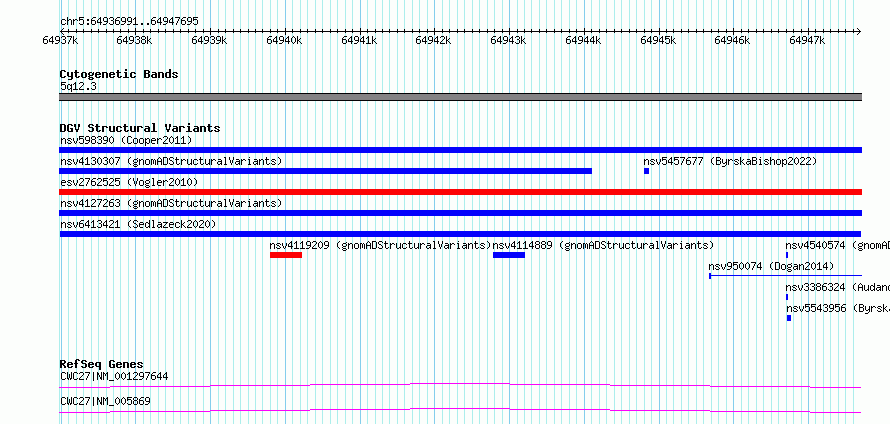Select the nsv598390 (Cooper2011) label
This screenshot has height=424, width=890.
point(126,140)
